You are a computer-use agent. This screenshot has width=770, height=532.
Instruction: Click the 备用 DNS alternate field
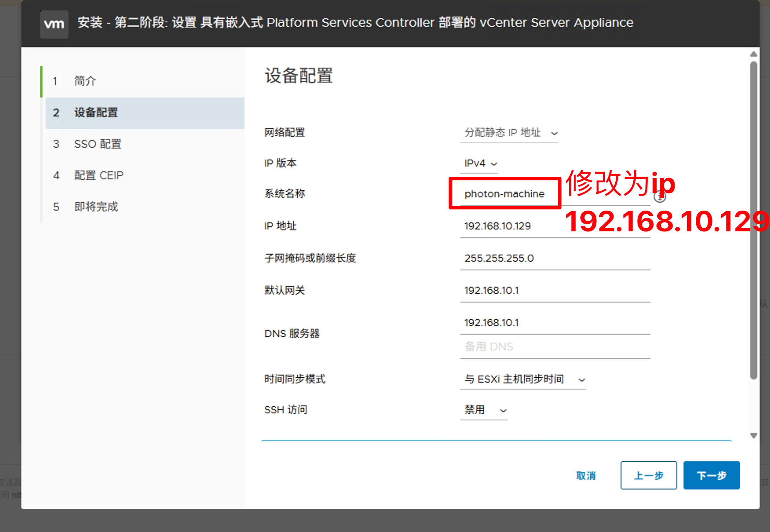click(x=555, y=347)
